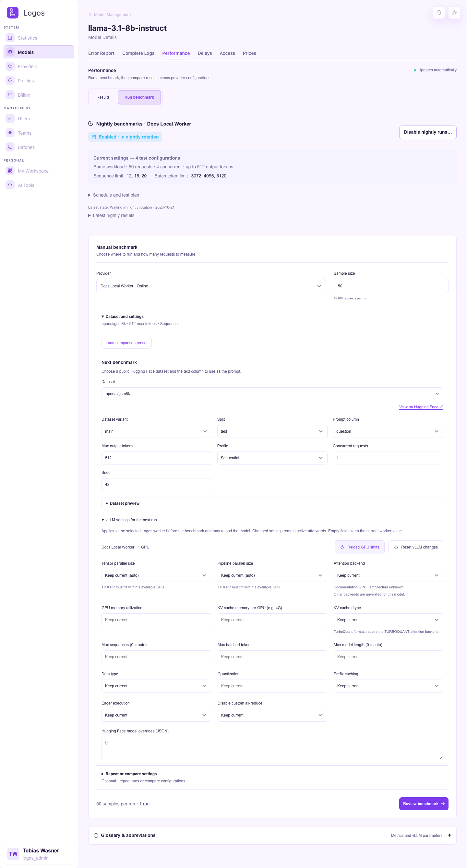This screenshot has height=868, width=467.
Task: Open notifications bell icon
Action: point(439,13)
